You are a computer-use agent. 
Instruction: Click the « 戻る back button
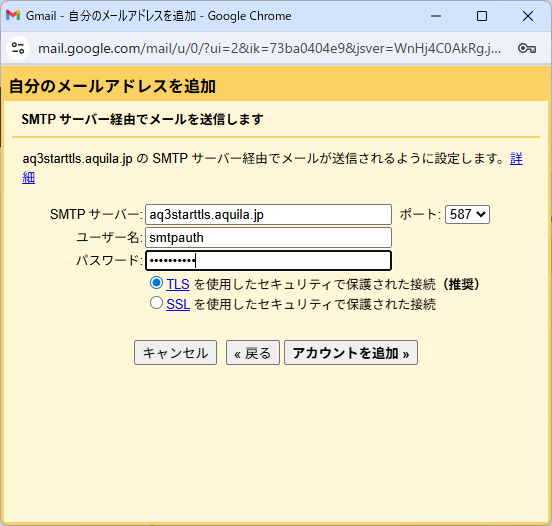[253, 352]
